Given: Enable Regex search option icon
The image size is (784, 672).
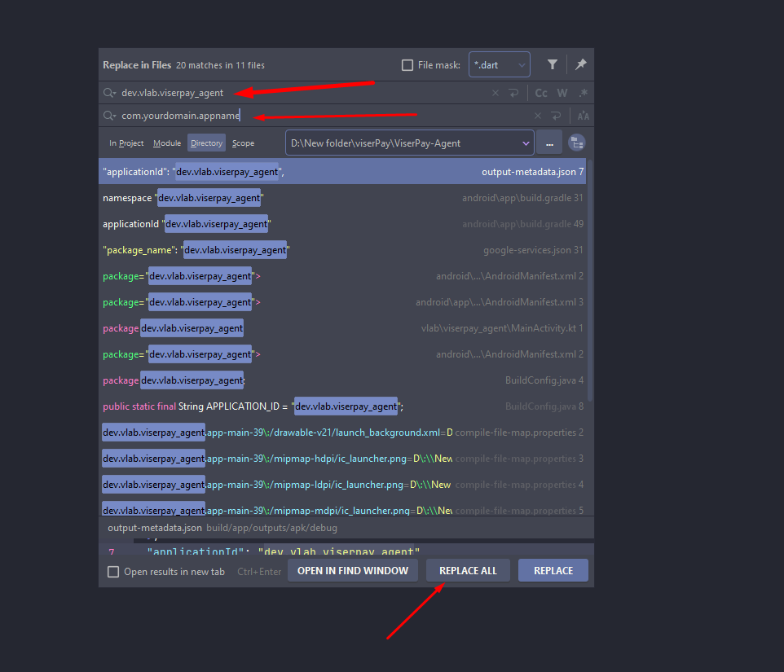Looking at the screenshot, I should pyautogui.click(x=583, y=93).
